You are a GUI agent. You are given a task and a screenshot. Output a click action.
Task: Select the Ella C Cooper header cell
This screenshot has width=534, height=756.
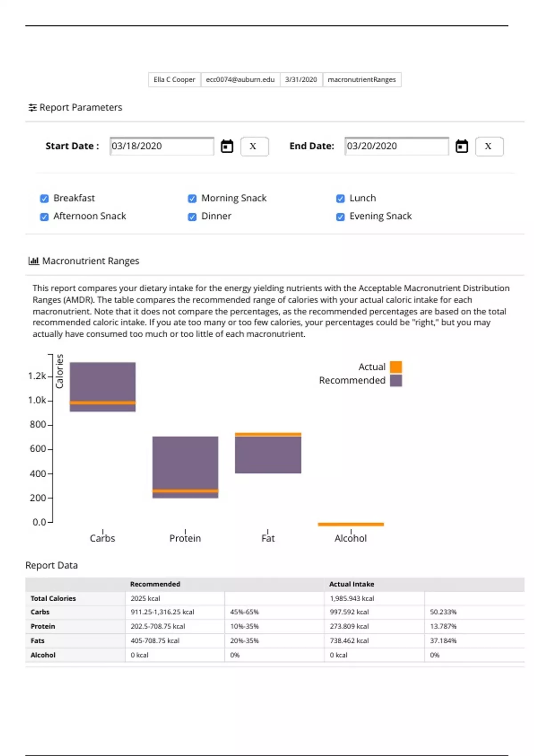click(174, 80)
